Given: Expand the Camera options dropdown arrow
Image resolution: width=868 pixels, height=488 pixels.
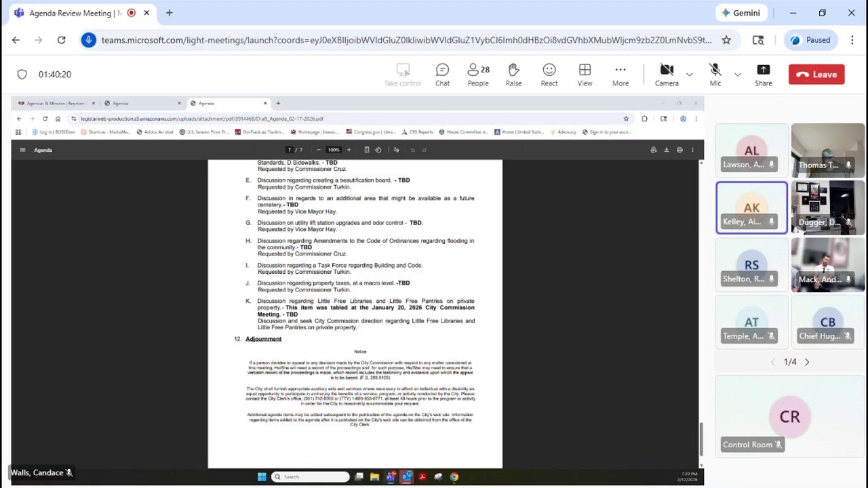Looking at the screenshot, I should [690, 75].
